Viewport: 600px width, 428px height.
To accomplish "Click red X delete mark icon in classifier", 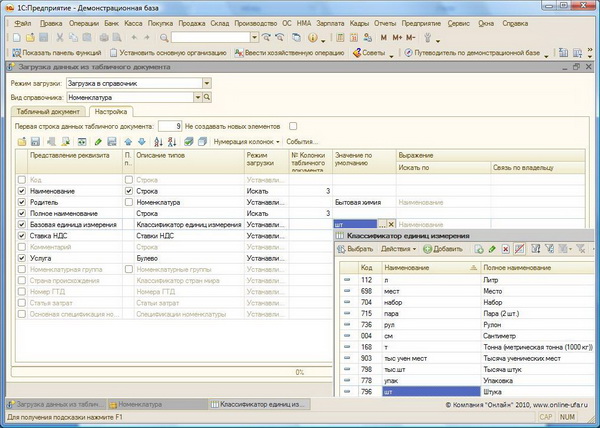I will click(x=505, y=247).
